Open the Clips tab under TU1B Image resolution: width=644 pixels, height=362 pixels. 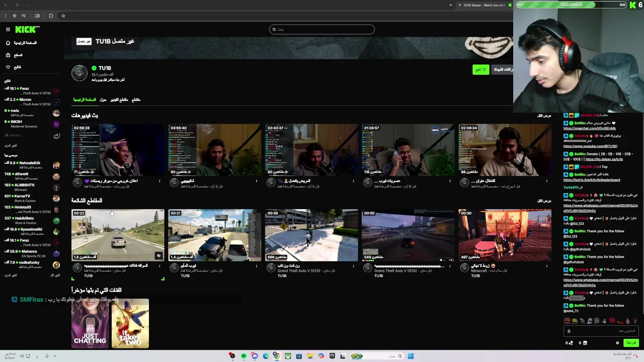click(x=136, y=100)
